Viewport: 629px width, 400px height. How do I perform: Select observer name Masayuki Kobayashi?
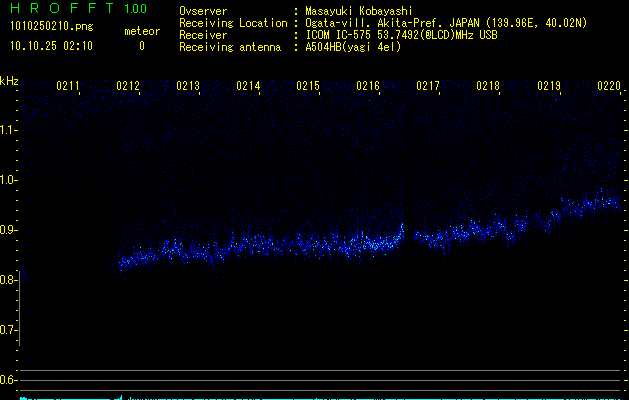[x=359, y=11]
